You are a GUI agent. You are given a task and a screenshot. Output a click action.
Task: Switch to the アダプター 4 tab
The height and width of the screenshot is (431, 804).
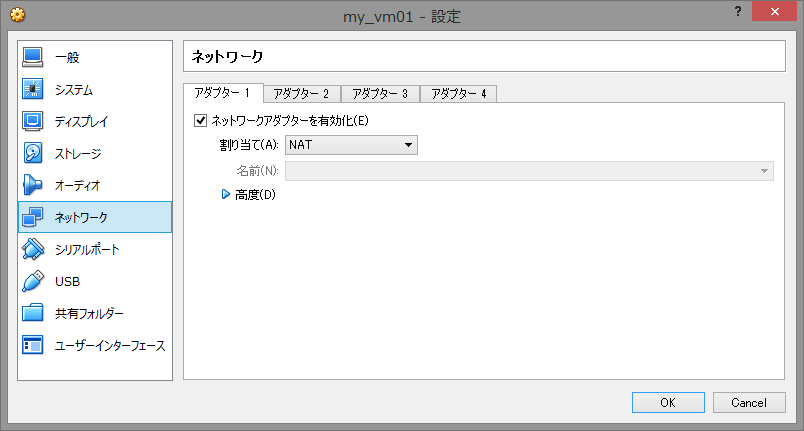tap(458, 94)
